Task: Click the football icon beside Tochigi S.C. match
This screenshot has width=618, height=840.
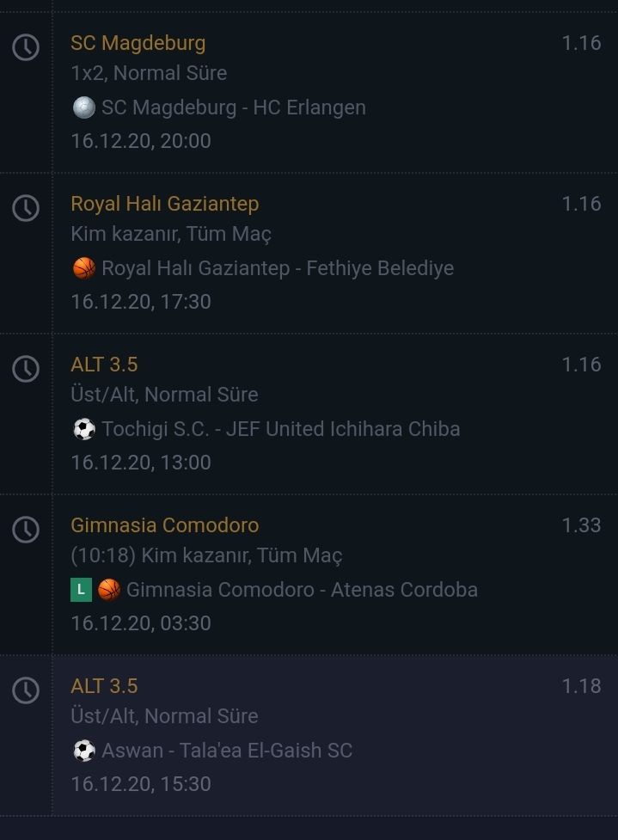Action: point(84,429)
